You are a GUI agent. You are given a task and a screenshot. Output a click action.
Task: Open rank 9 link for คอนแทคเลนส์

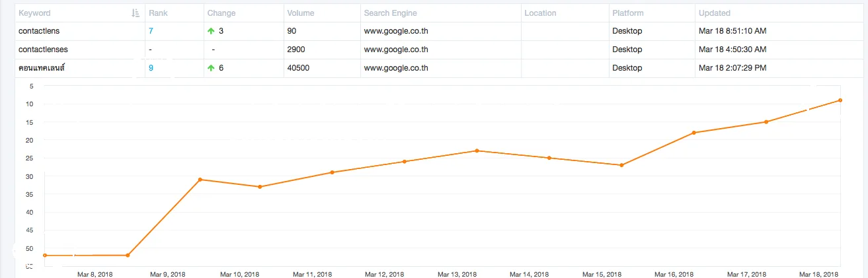(x=151, y=68)
